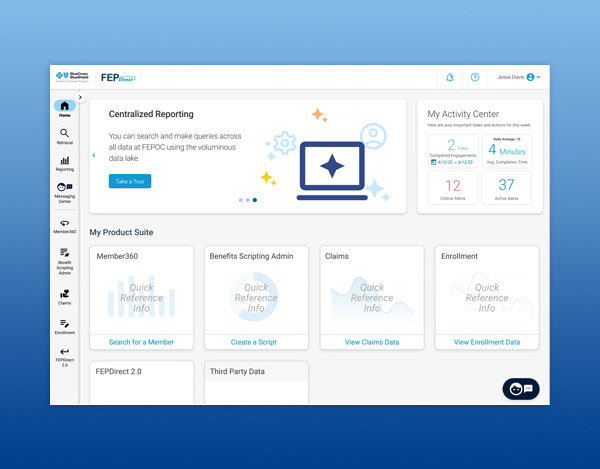The width and height of the screenshot is (600, 469).
Task: Click the Take a Tour button
Action: pos(130,181)
